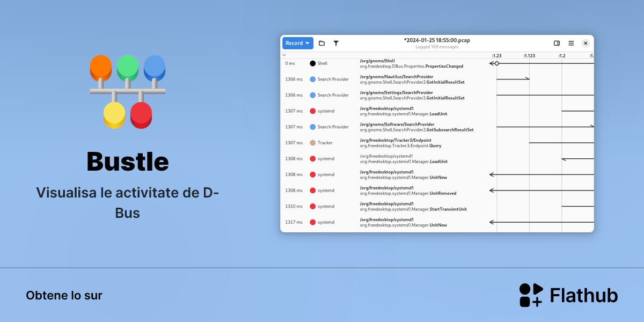The width and height of the screenshot is (644, 322).
Task: Click blue dot in Software SearchProvider row
Action: click(x=312, y=127)
